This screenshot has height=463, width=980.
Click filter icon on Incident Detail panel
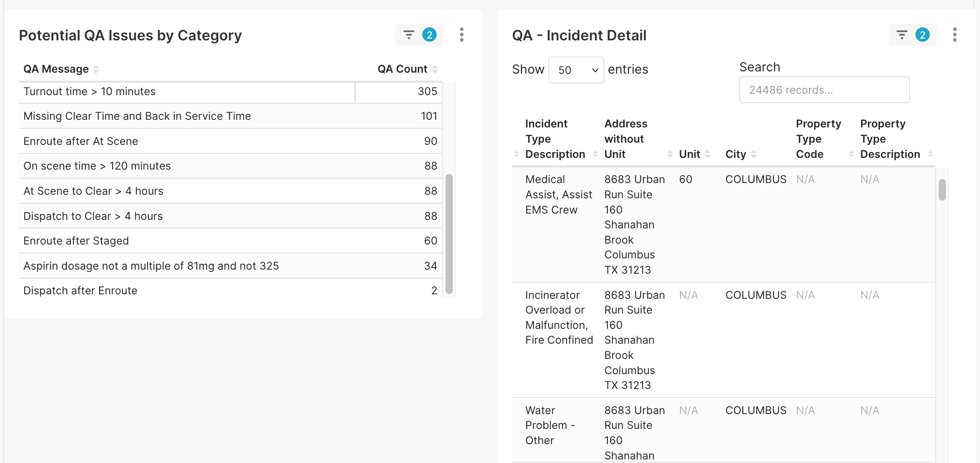tap(902, 35)
